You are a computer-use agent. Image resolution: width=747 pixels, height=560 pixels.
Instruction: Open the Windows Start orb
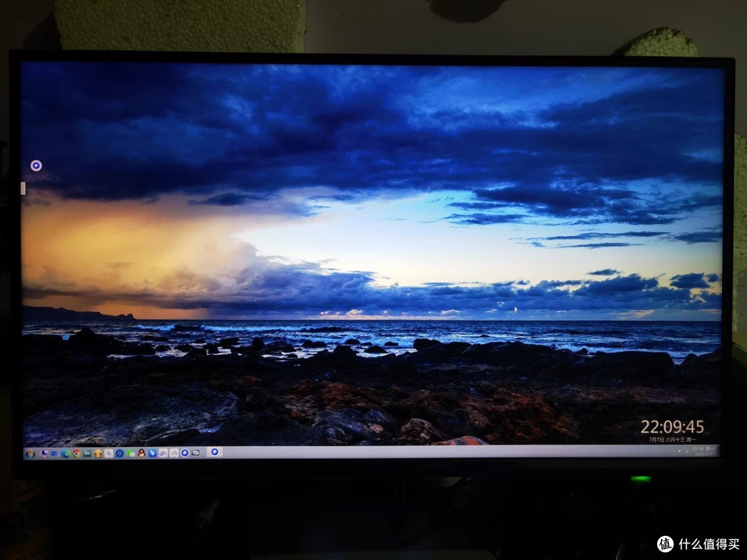click(30, 454)
